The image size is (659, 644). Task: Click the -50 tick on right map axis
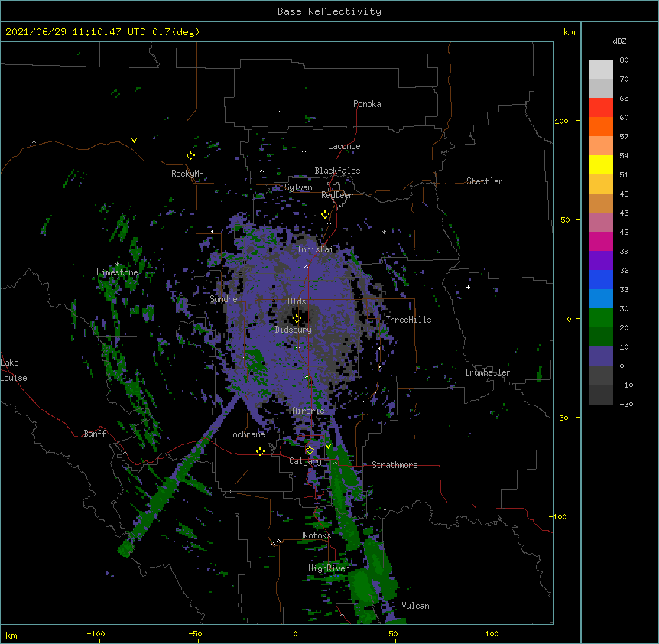[562, 418]
